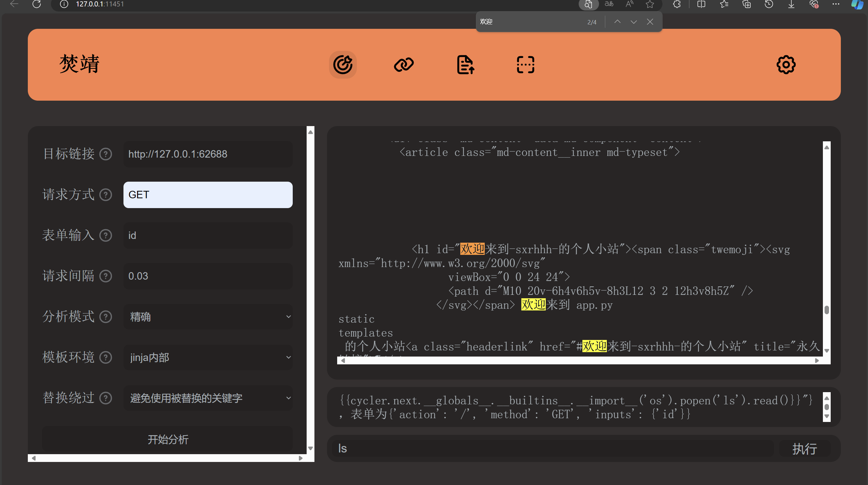Click the browser refresh icon

point(37,4)
